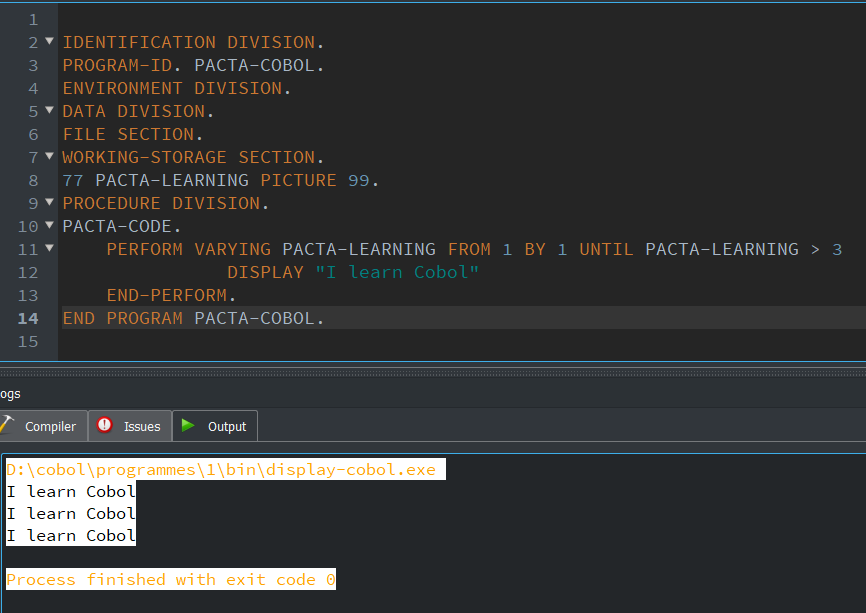Screen dimensions: 866x613
Task: Click 'Process finished with exit code 0'
Action: [x=171, y=579]
